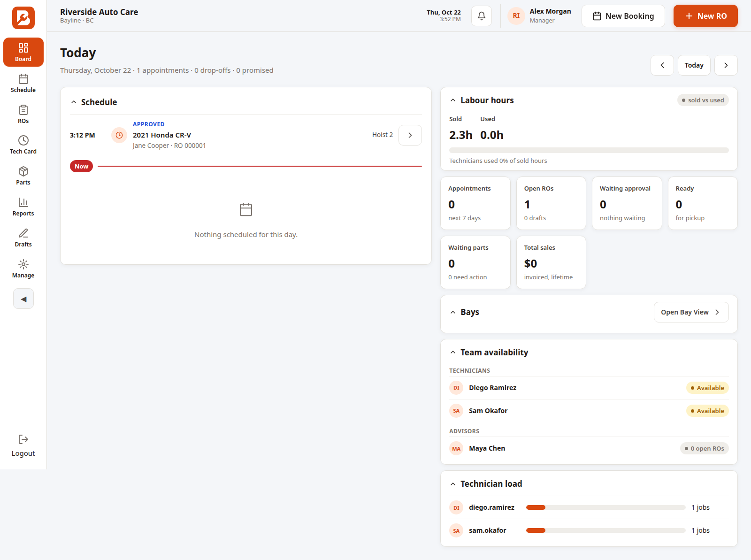This screenshot has height=560, width=751.
Task: Select advisor Maya Chen
Action: click(x=589, y=448)
